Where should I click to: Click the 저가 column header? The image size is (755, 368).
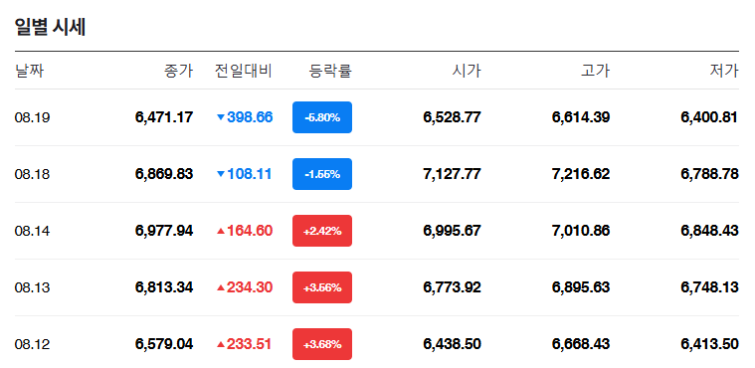pos(724,71)
